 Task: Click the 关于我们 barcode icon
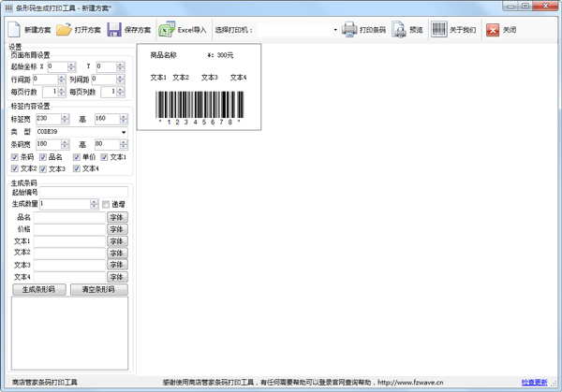click(x=438, y=29)
